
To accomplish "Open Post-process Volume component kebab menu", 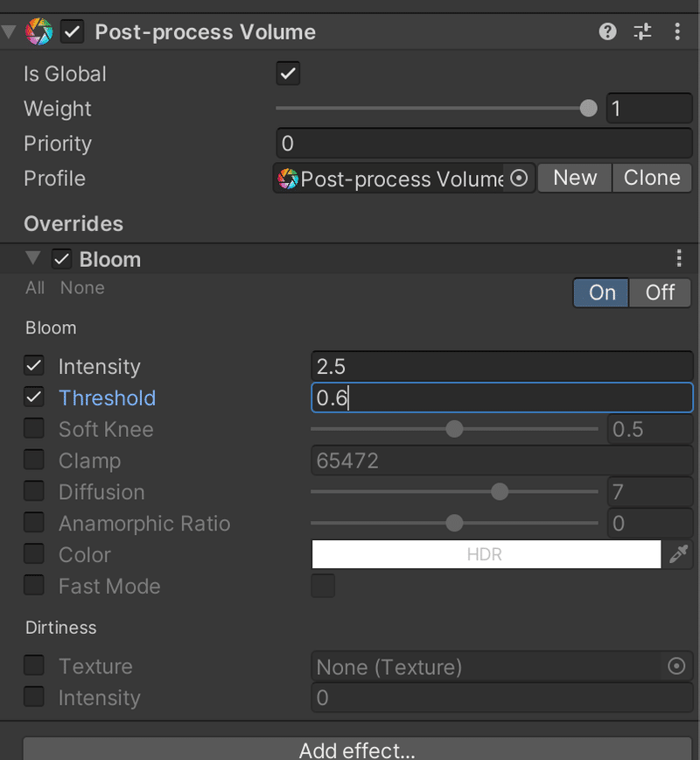I will 677,32.
